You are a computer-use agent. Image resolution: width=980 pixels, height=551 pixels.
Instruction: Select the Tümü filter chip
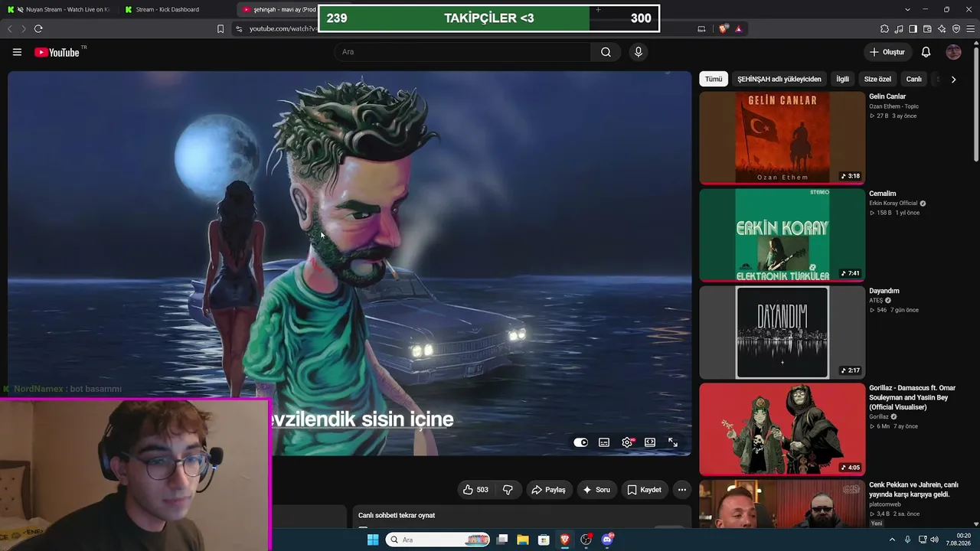[x=714, y=79]
